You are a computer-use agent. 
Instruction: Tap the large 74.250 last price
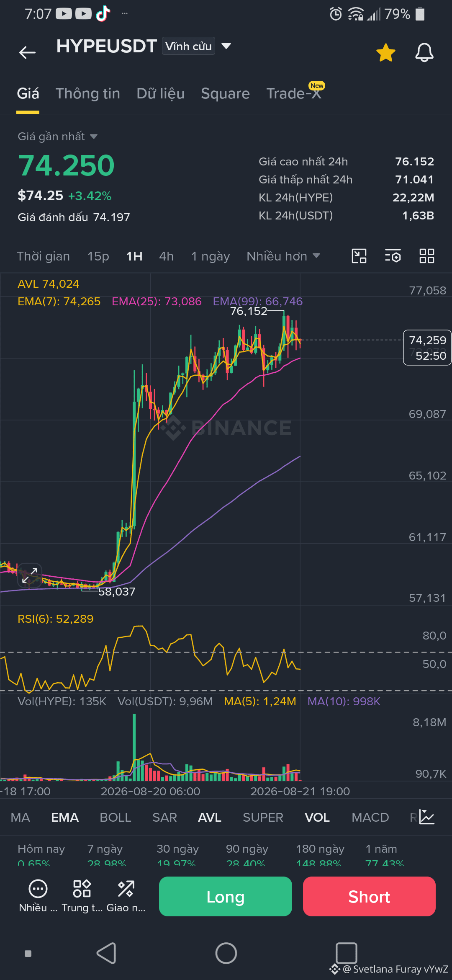click(66, 165)
